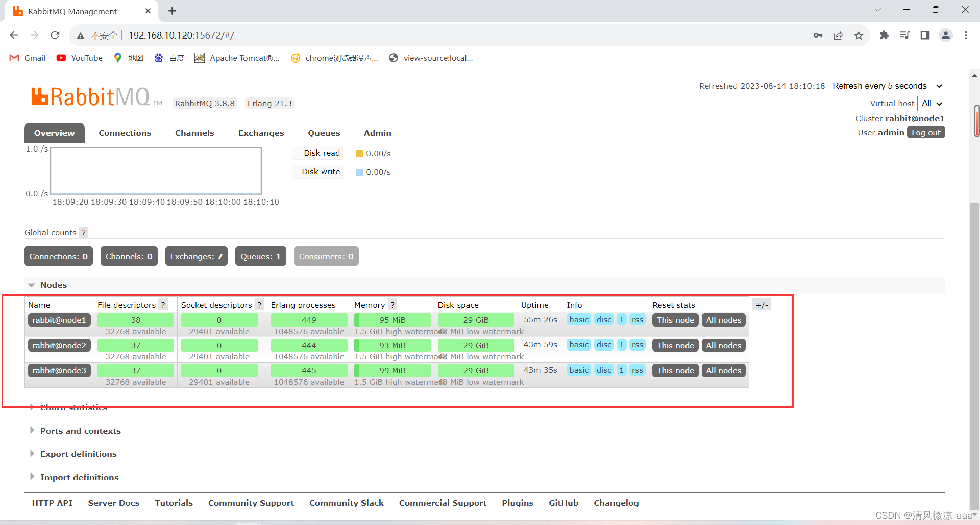Screen dimensions: 980x525
Task: Close the RabbitMQ Management tab
Action: pyautogui.click(x=148, y=11)
